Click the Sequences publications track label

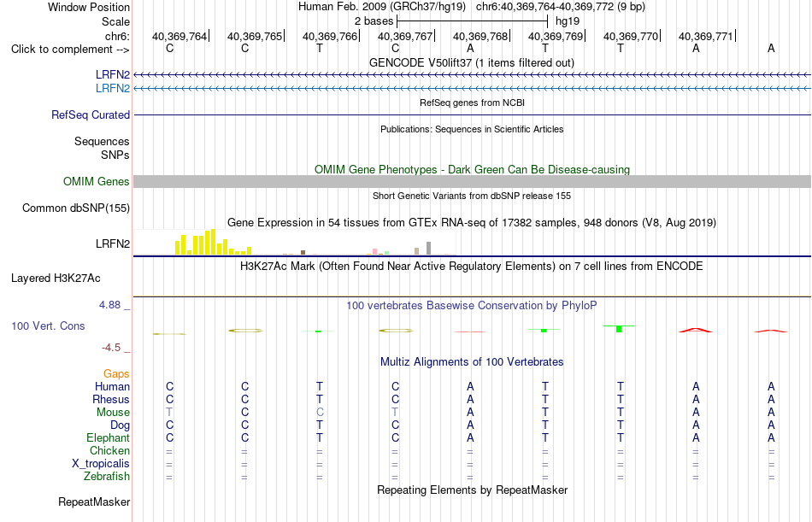point(102,142)
